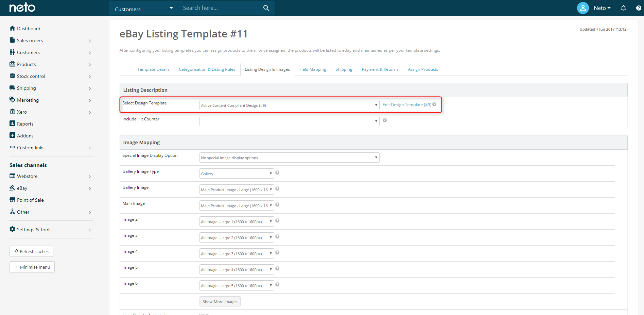Switch to the Shipping tab
Screen dimensions: 644x315
pyautogui.click(x=344, y=69)
